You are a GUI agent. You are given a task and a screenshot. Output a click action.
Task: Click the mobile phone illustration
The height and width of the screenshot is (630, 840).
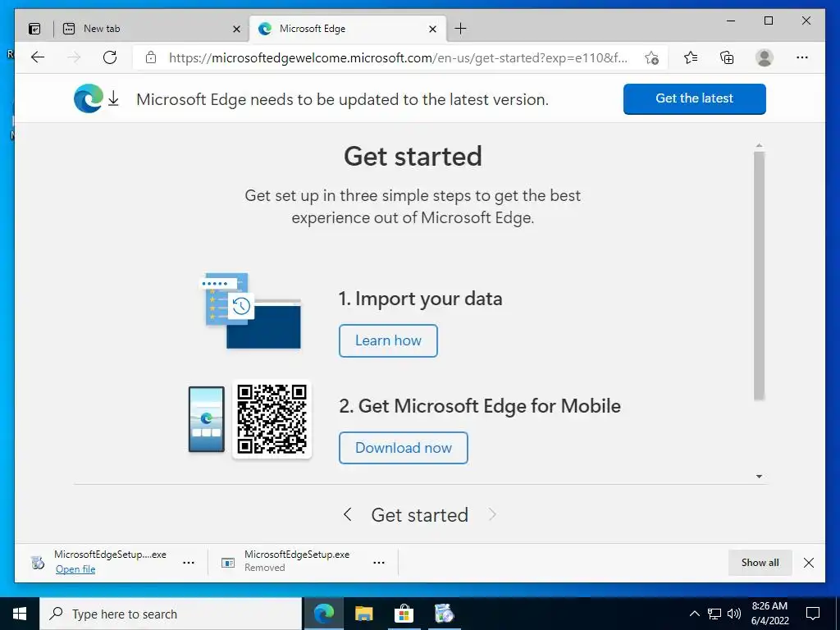[206, 419]
